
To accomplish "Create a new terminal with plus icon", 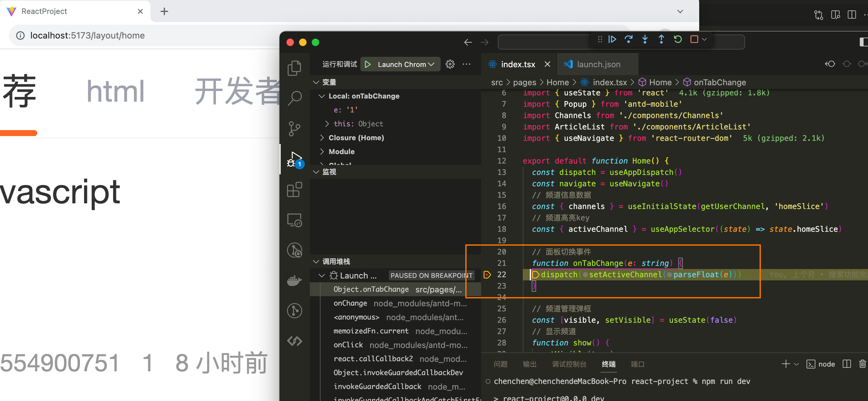I will coord(786,364).
